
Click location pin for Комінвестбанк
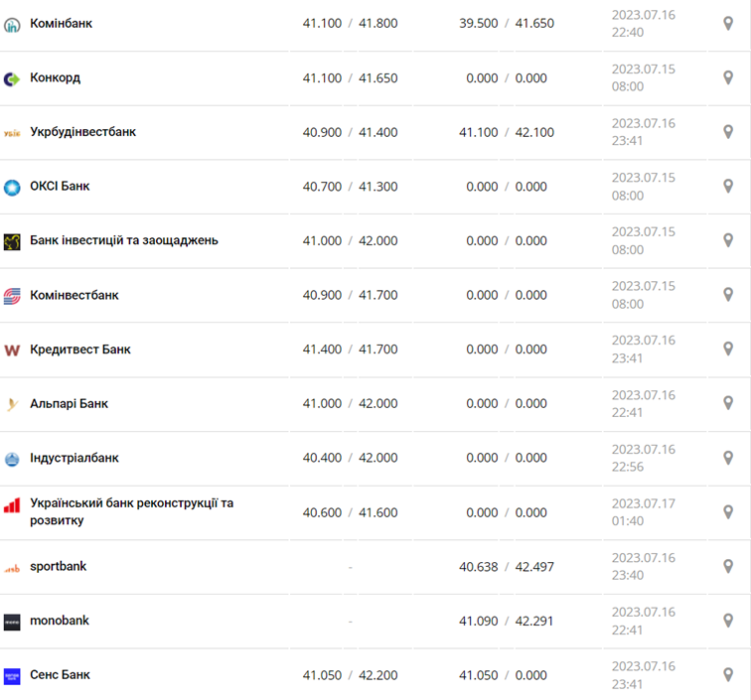(728, 295)
